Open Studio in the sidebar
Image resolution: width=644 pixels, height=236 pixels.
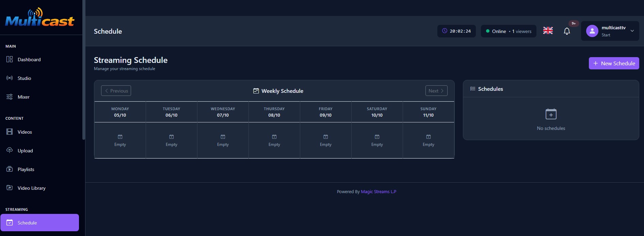(x=40, y=78)
